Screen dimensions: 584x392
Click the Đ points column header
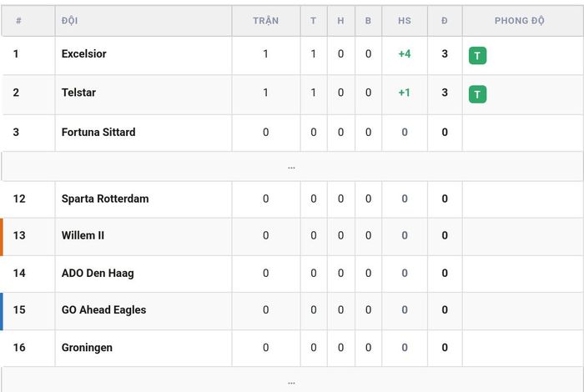point(445,21)
